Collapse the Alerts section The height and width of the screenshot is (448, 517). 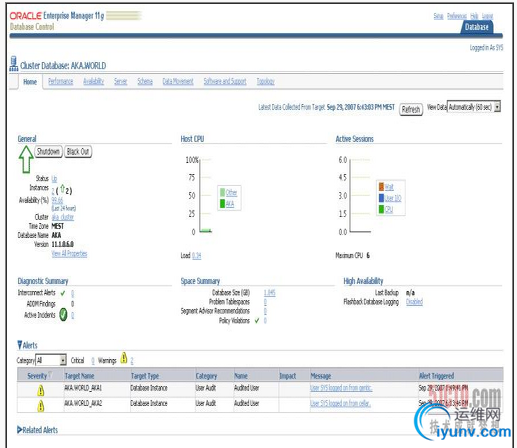20,345
